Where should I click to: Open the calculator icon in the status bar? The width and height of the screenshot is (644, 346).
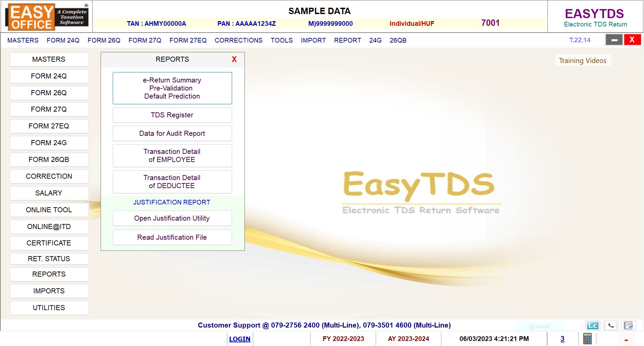coord(587,339)
